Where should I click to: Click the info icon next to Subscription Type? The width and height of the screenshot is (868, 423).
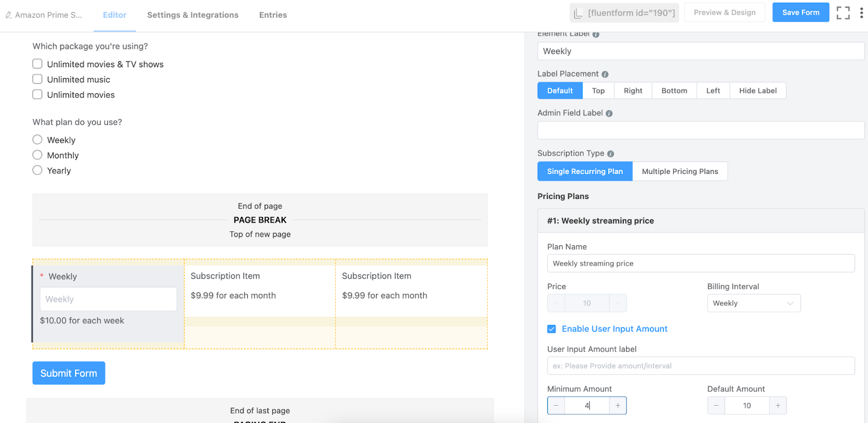[610, 154]
